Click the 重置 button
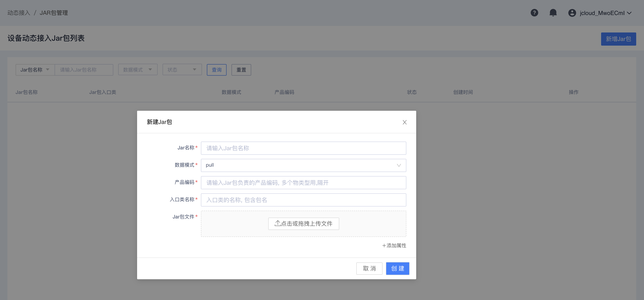Viewport: 644px width, 300px height. pyautogui.click(x=241, y=70)
